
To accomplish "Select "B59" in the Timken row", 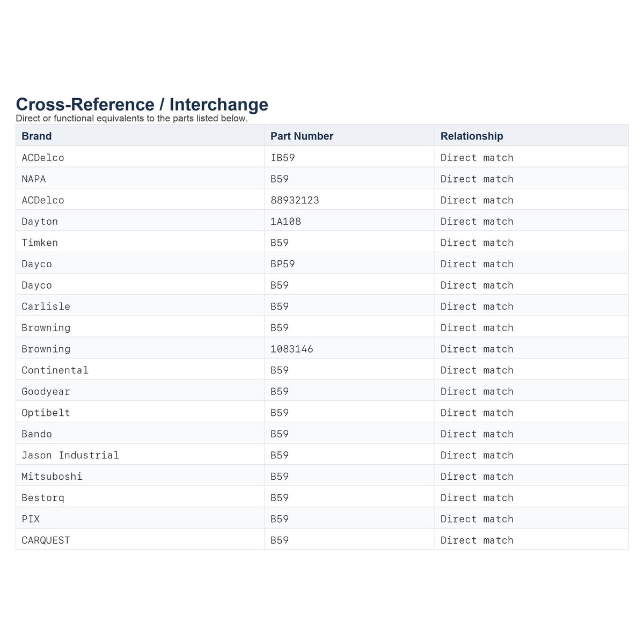I will [280, 243].
